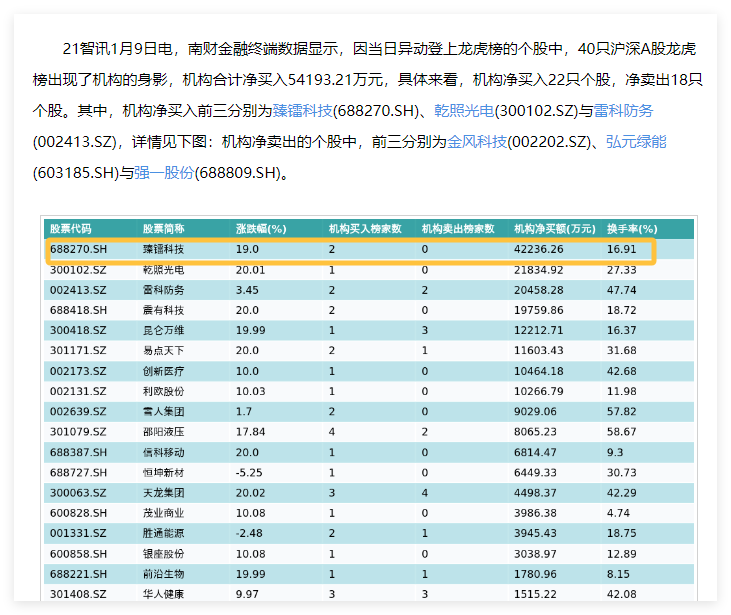Click the 涨跌幅(%) column header
The width and height of the screenshot is (731, 615).
click(x=261, y=229)
